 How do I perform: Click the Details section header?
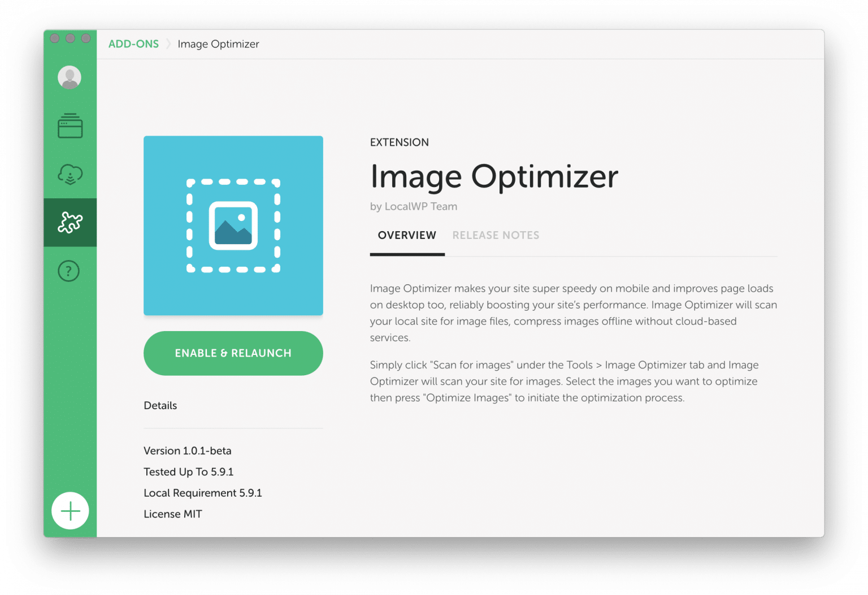tap(160, 405)
